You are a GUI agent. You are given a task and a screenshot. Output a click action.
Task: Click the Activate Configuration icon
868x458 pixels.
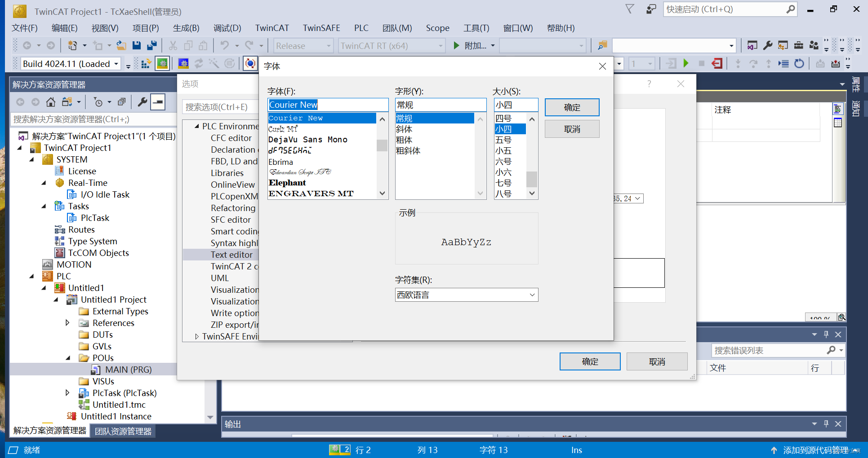(x=146, y=64)
